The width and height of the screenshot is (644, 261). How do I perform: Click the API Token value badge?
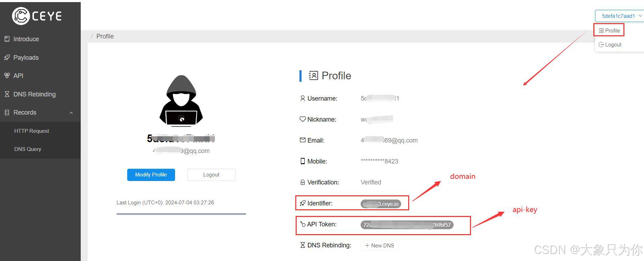(407, 225)
